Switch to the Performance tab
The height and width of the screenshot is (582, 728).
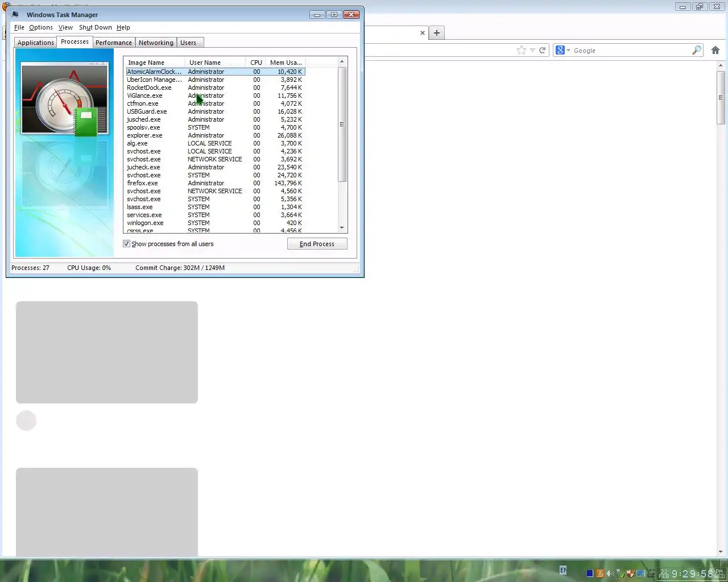click(114, 43)
